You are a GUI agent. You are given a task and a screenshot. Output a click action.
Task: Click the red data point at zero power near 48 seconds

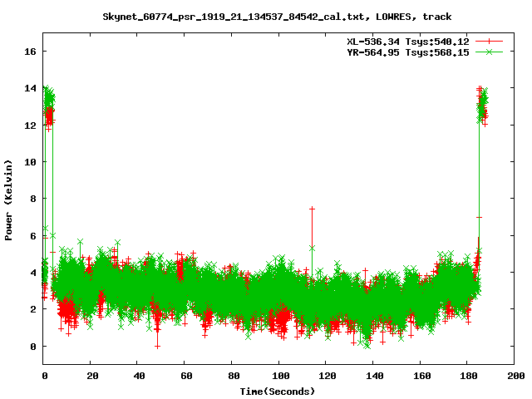(x=157, y=347)
